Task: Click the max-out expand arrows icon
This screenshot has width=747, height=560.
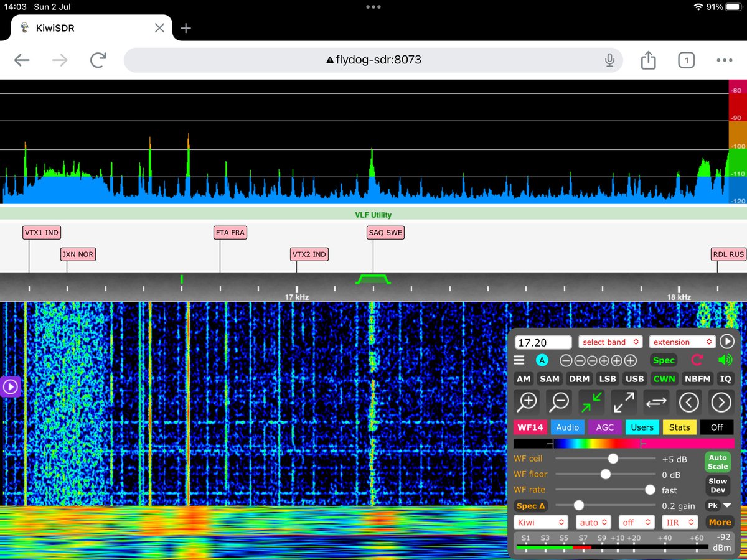Action: click(x=624, y=402)
